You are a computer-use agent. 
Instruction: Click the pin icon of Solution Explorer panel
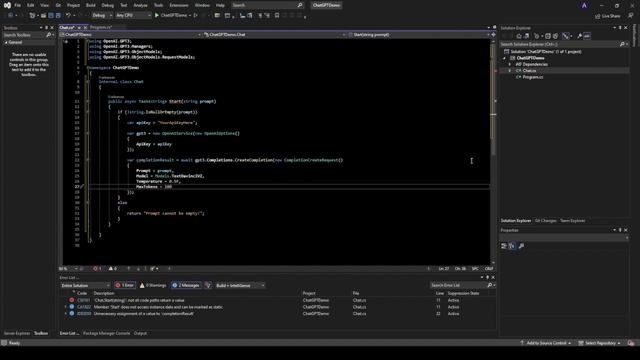620,28
